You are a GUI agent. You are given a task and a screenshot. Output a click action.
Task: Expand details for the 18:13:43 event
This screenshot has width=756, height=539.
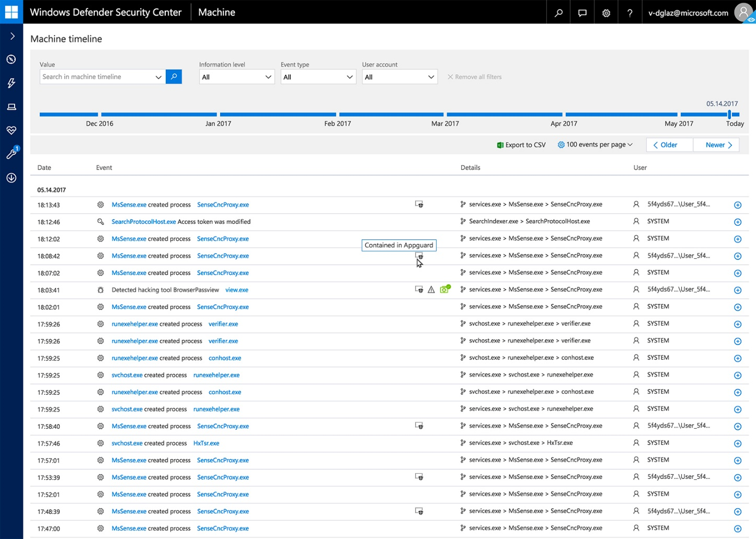click(737, 205)
